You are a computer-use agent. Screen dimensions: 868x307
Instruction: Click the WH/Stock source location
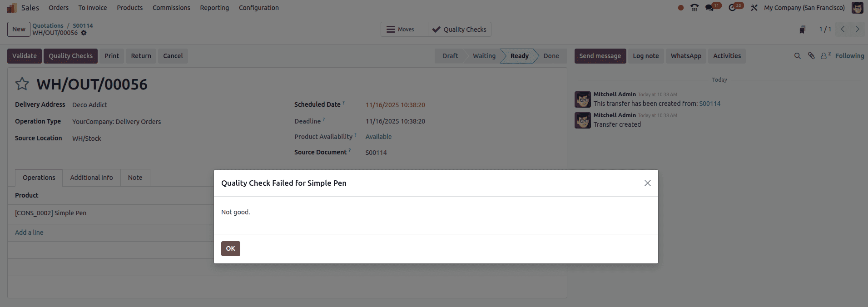[x=87, y=139]
